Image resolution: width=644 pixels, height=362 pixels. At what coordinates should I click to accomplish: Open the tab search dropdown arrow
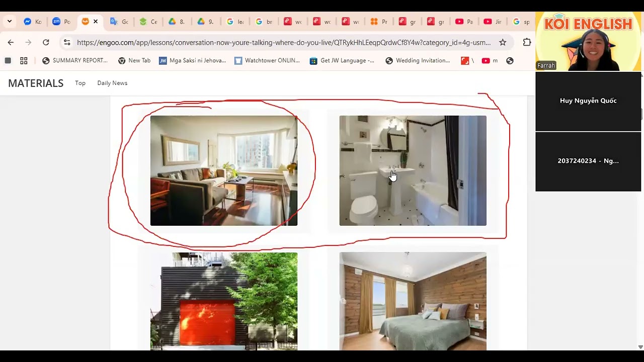(9, 22)
